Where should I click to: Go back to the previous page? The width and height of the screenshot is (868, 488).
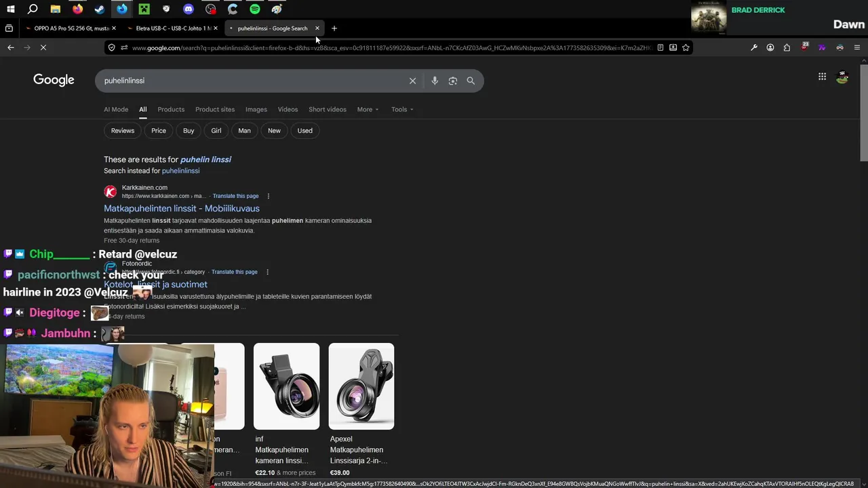click(x=11, y=47)
